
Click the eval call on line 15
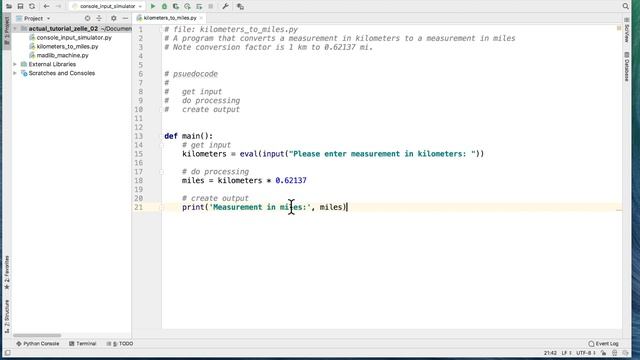click(x=249, y=154)
